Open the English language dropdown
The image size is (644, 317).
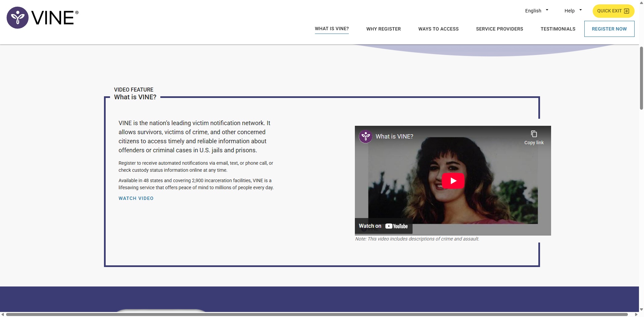pos(537,11)
